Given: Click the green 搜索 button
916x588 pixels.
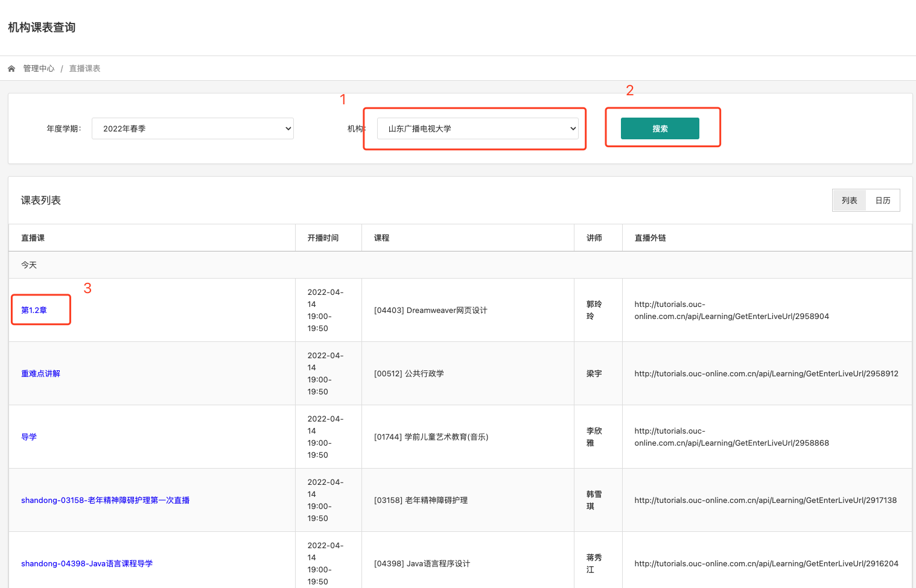Looking at the screenshot, I should click(660, 128).
